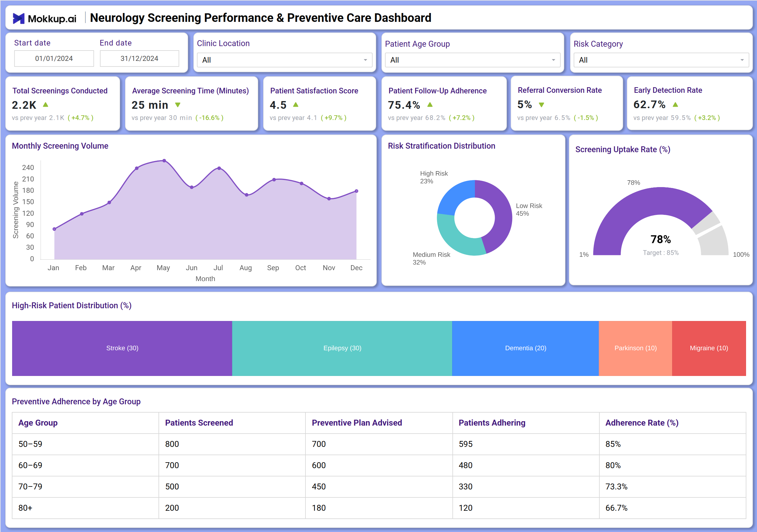Screen dimensions: 757x532
Task: Click the Target : 85% label
Action: [661, 253]
